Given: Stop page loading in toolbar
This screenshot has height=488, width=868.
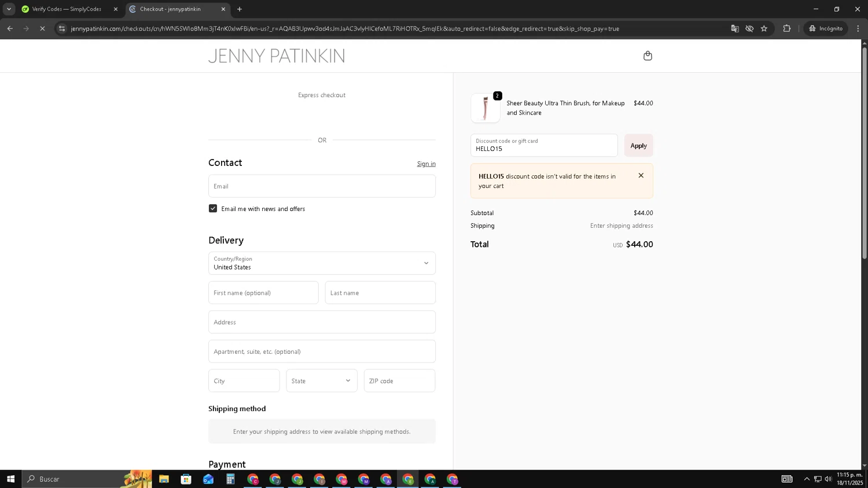Looking at the screenshot, I should coord(42,28).
